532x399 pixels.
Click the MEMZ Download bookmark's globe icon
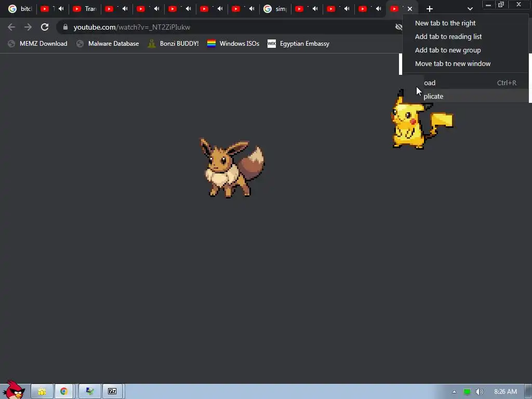(11, 44)
